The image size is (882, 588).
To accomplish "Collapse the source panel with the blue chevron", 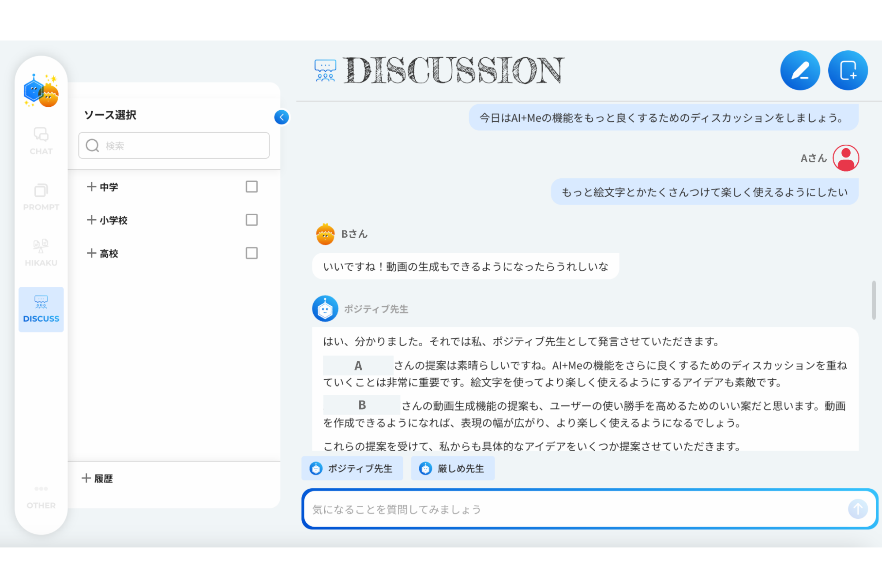I will 281,117.
